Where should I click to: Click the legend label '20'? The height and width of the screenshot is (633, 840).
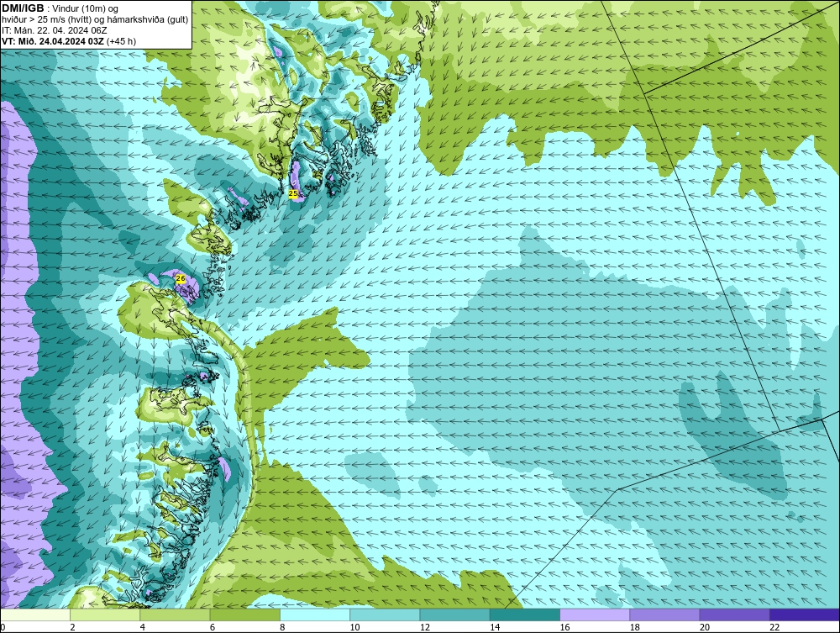pos(705,628)
